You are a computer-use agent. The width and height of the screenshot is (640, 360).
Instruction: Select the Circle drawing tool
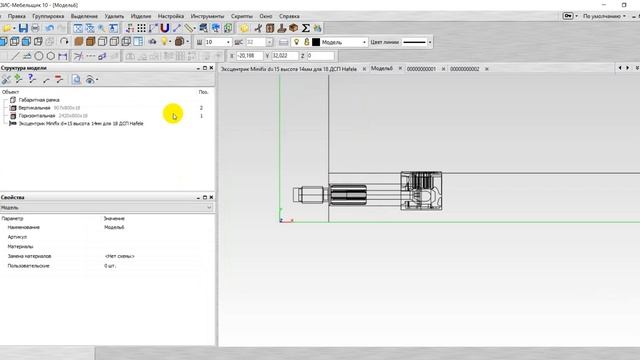click(39, 56)
